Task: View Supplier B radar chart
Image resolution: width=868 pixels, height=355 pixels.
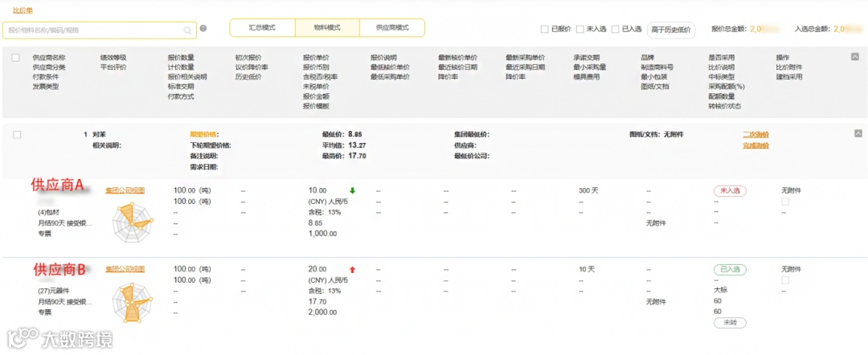Action: click(132, 303)
